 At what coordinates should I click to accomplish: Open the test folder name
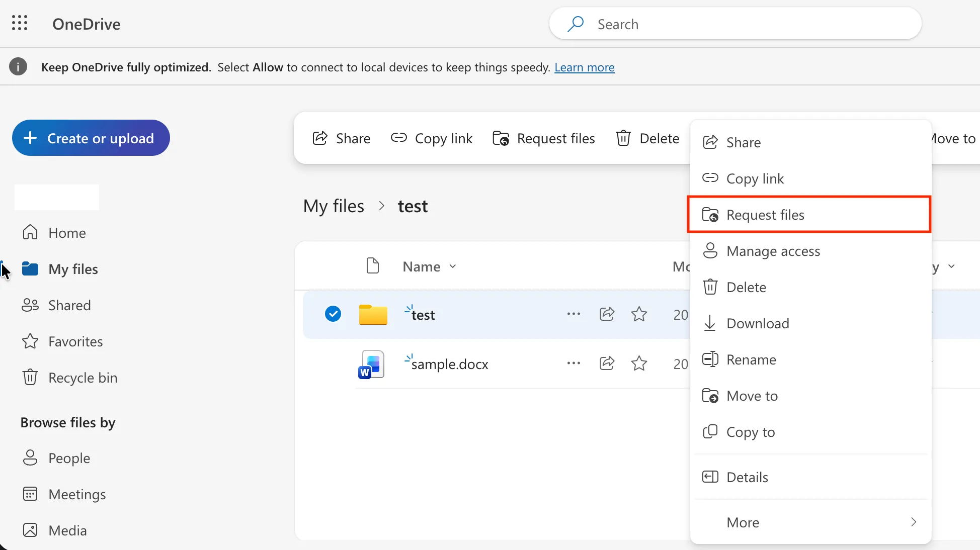tap(423, 315)
